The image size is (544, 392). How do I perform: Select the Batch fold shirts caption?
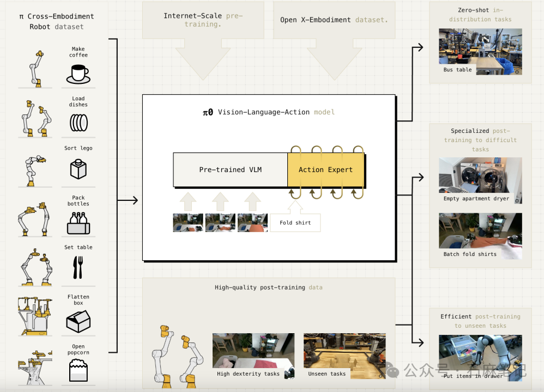(x=470, y=254)
